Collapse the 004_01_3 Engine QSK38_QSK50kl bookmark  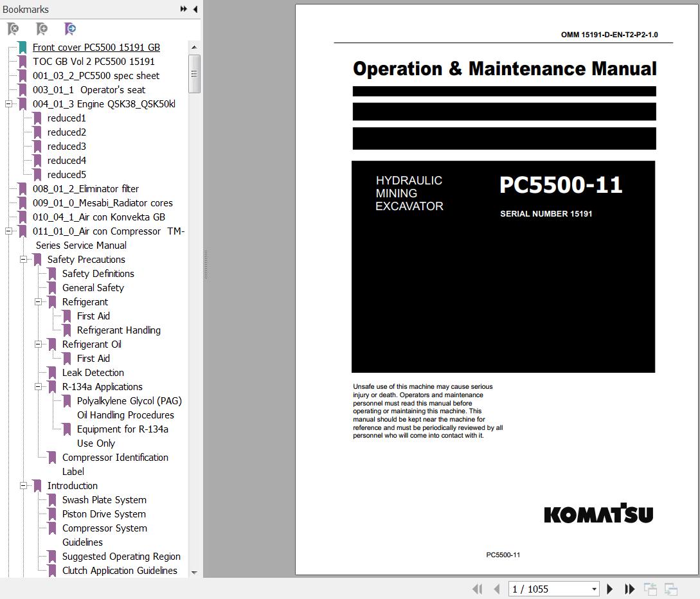point(8,104)
